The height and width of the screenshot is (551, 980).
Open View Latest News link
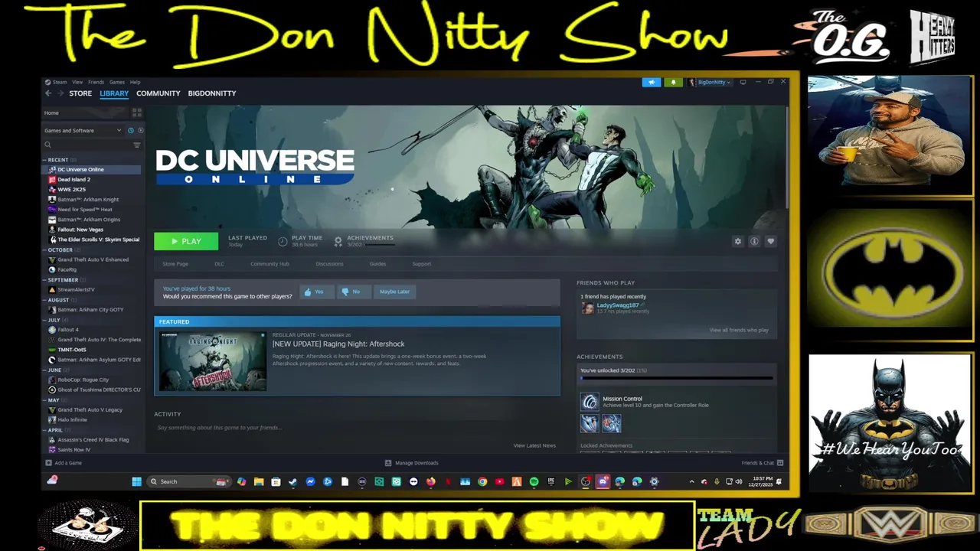534,445
